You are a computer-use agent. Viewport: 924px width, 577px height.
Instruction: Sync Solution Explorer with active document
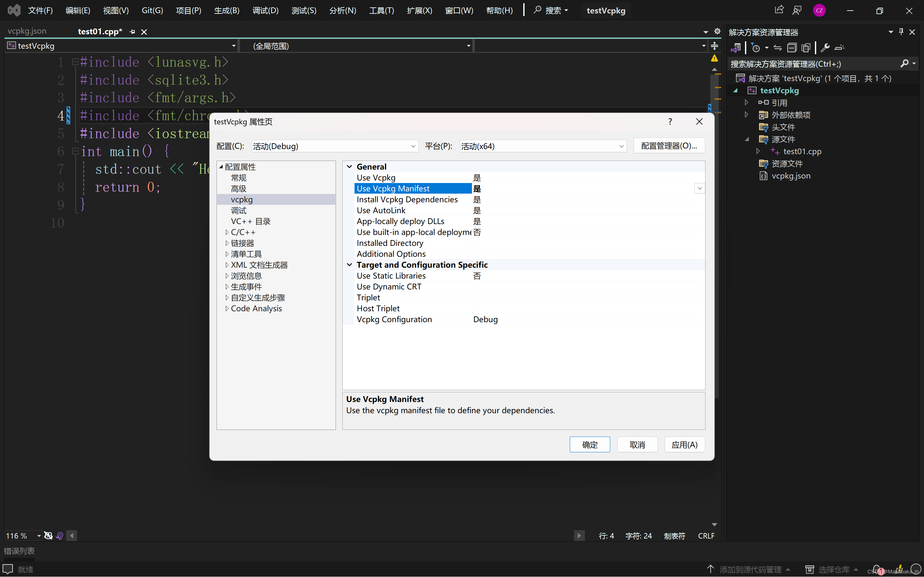tap(777, 48)
